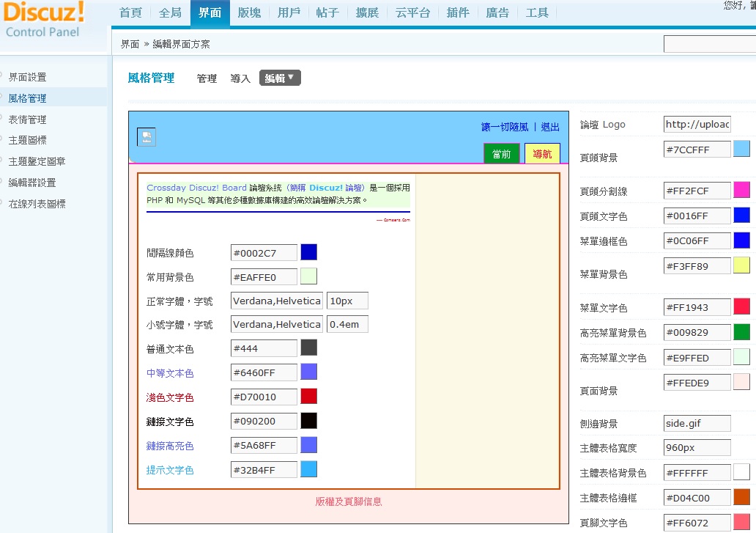
Task: Open color picker for 菜單背景色 swatch
Action: tap(741, 265)
